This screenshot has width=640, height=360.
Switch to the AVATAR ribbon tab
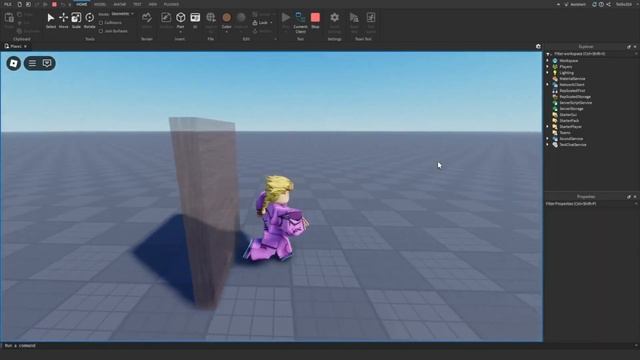tap(120, 4)
